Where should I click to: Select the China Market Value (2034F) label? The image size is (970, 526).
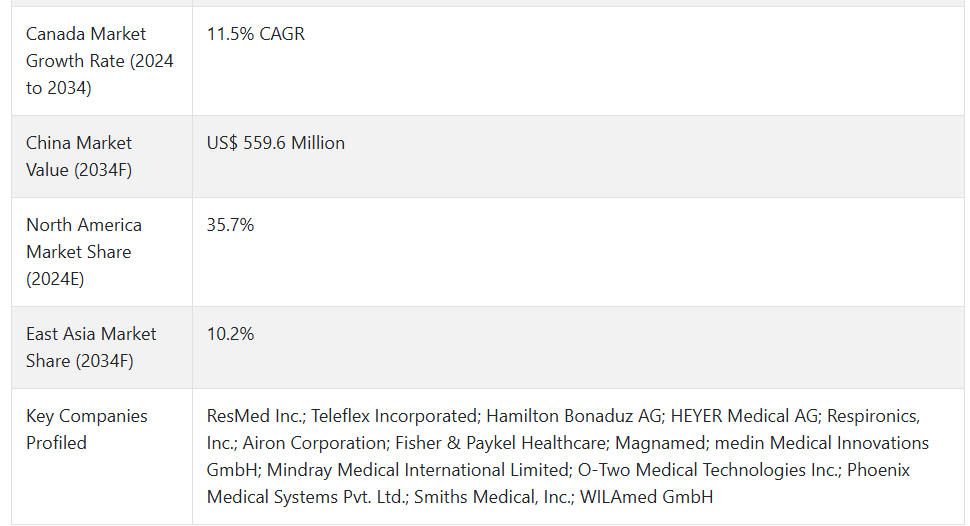click(79, 156)
